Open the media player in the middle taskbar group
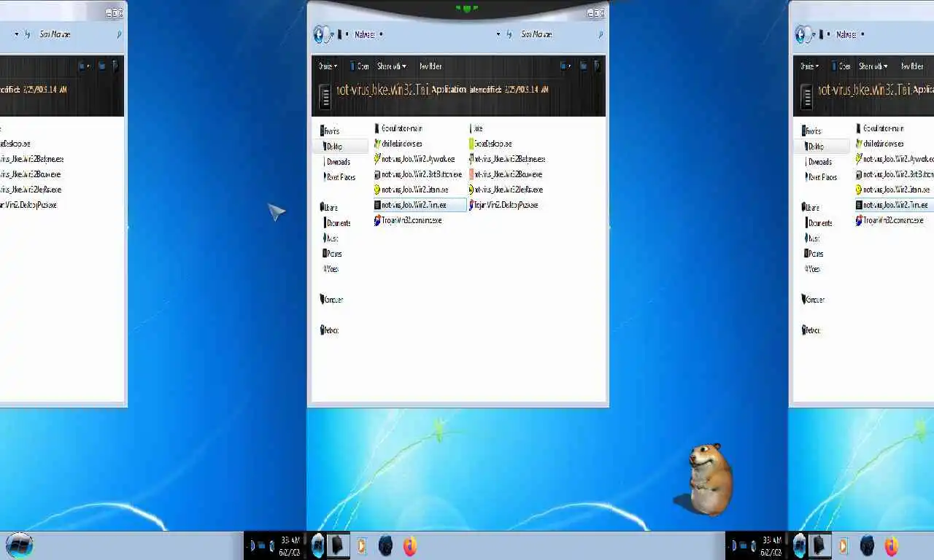 [x=361, y=545]
